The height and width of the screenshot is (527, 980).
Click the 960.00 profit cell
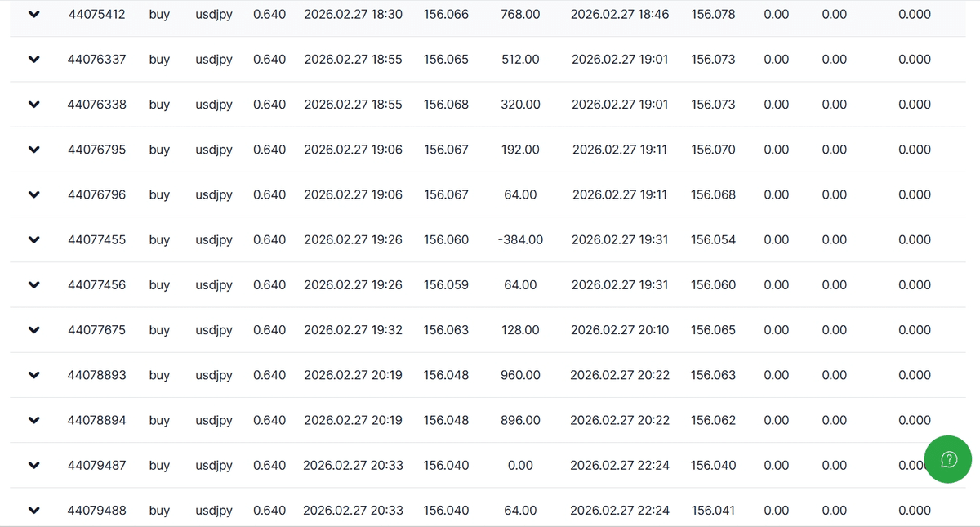[520, 375]
